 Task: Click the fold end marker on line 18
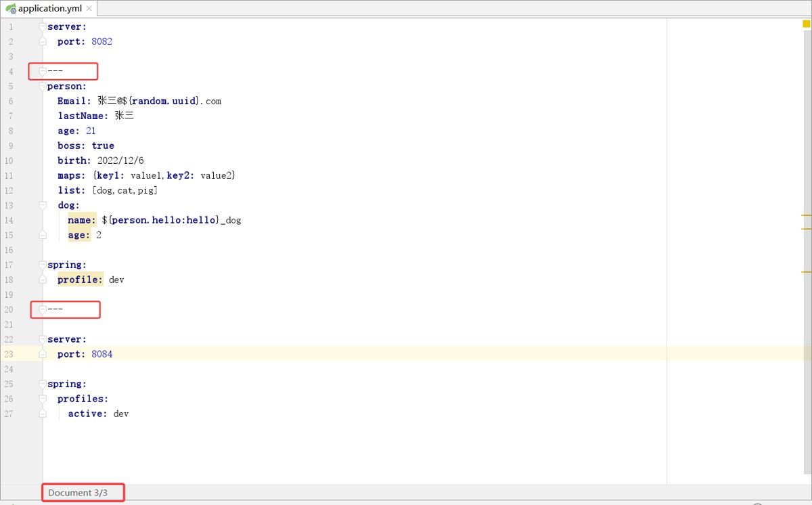43,280
